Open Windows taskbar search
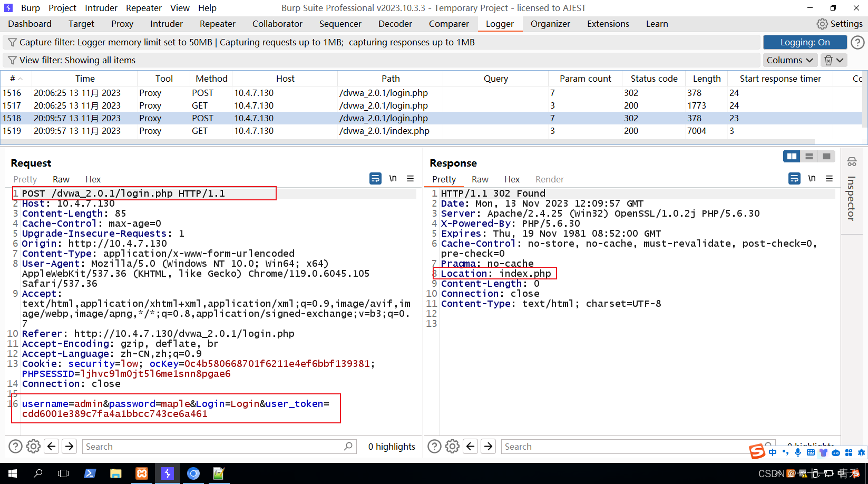 pyautogui.click(x=38, y=473)
